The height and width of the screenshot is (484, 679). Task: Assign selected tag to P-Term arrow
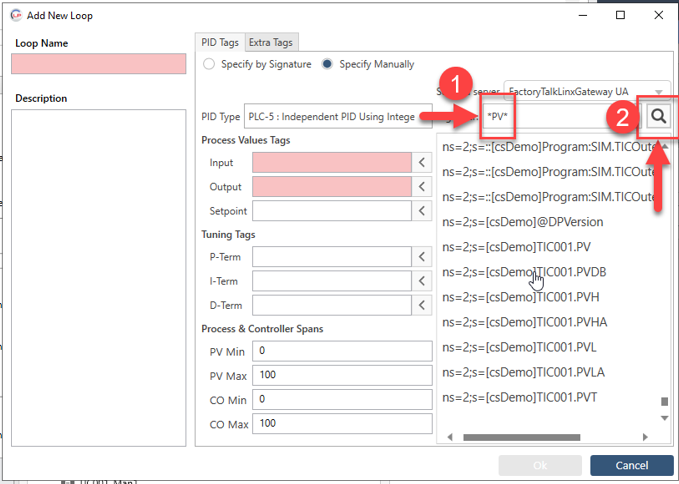[x=422, y=257]
